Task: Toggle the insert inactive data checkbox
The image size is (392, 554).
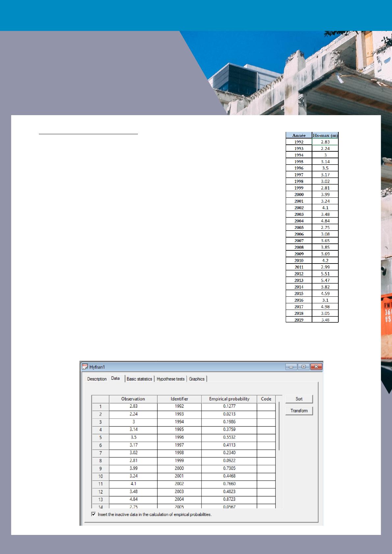Action: click(x=94, y=514)
